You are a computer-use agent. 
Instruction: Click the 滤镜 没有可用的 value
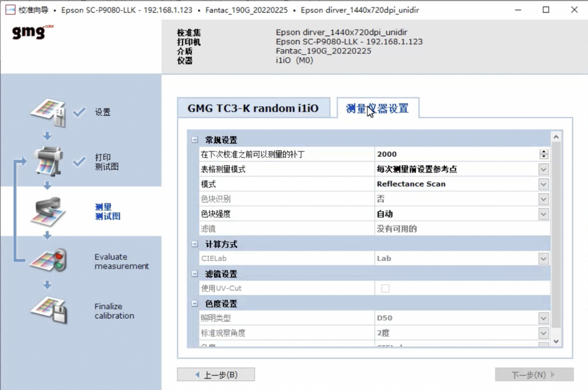click(x=397, y=229)
